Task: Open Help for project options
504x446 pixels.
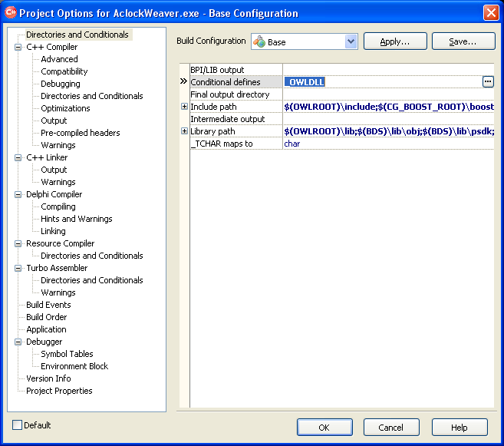Action: tap(460, 428)
